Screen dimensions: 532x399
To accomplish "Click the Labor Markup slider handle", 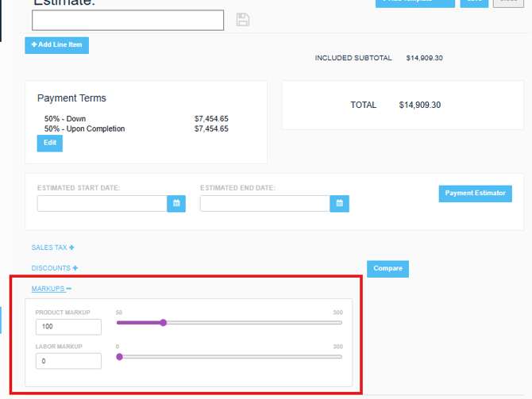I will 119,357.
